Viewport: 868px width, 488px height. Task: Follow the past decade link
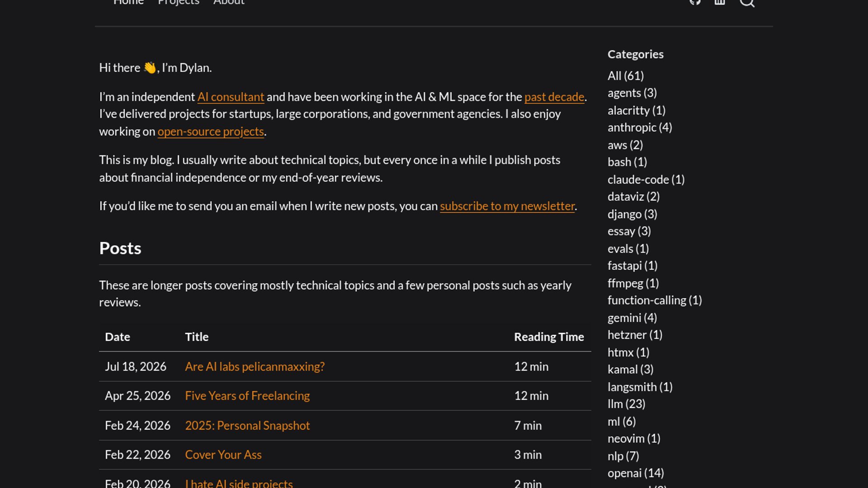pyautogui.click(x=554, y=97)
